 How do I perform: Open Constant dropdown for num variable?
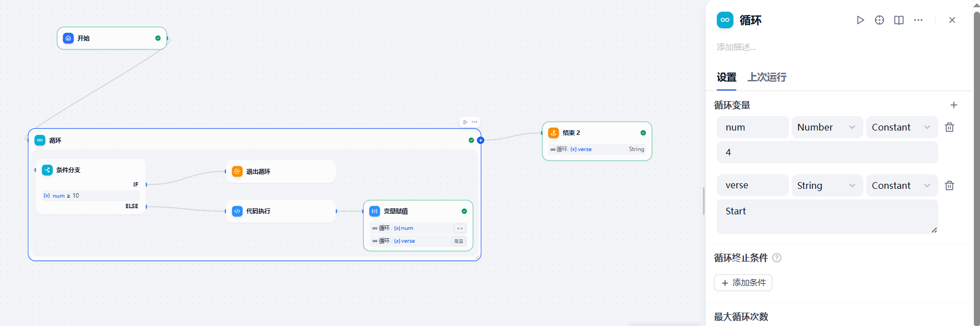click(x=902, y=127)
